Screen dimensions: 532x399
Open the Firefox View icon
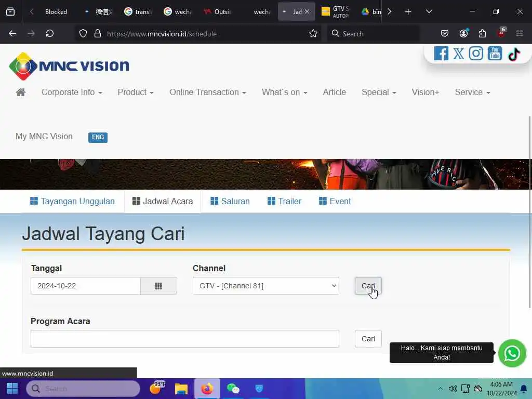pyautogui.click(x=10, y=12)
